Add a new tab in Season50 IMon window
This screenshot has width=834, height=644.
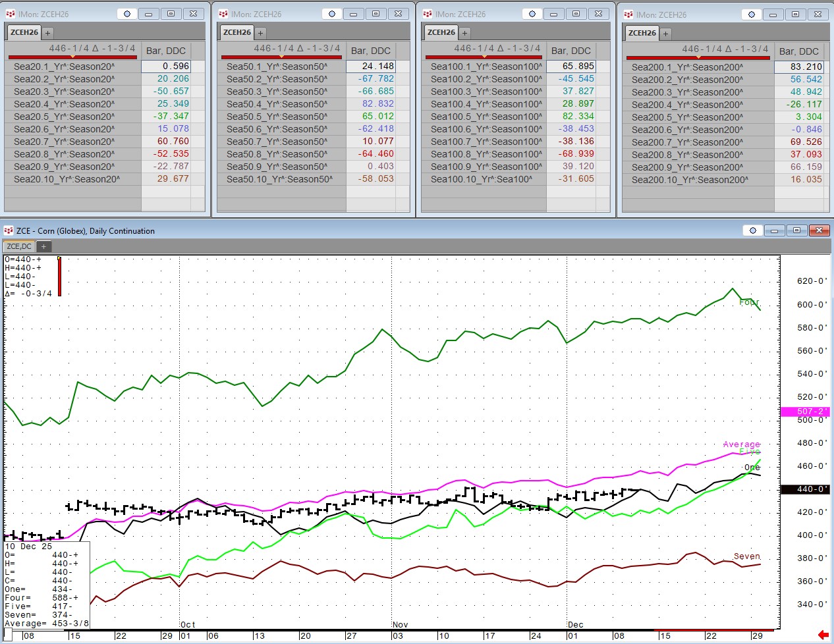coord(260,33)
